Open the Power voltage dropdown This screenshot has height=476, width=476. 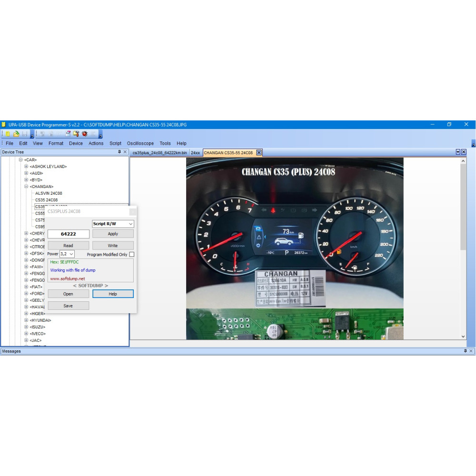[x=67, y=254]
